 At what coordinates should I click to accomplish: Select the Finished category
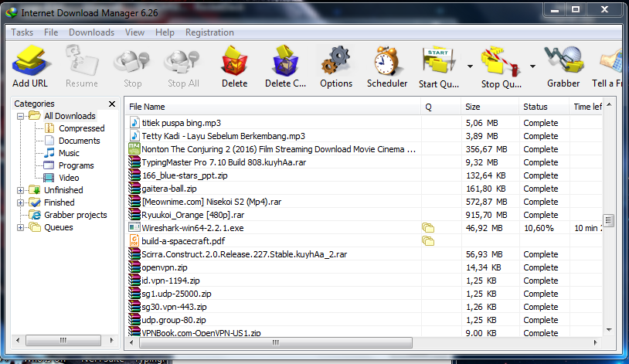[x=59, y=202]
